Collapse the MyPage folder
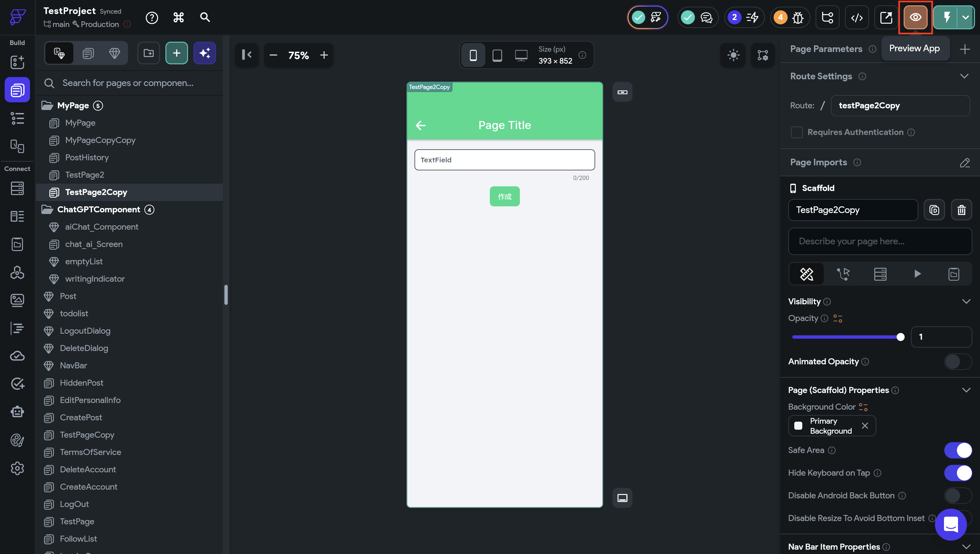 47,105
